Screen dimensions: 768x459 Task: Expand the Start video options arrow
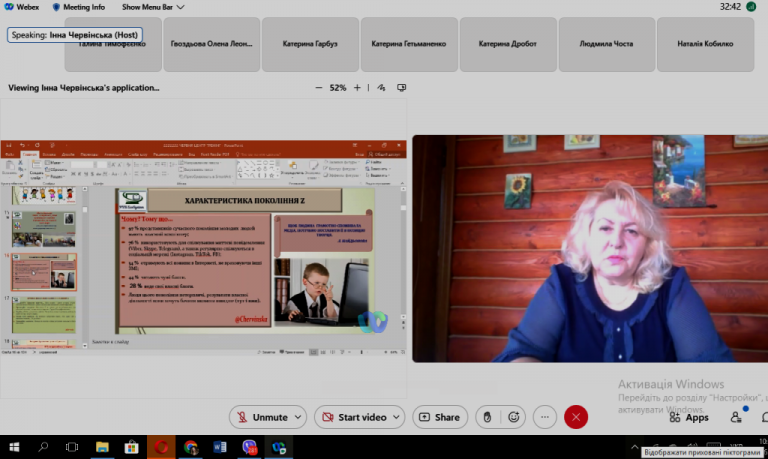point(396,417)
